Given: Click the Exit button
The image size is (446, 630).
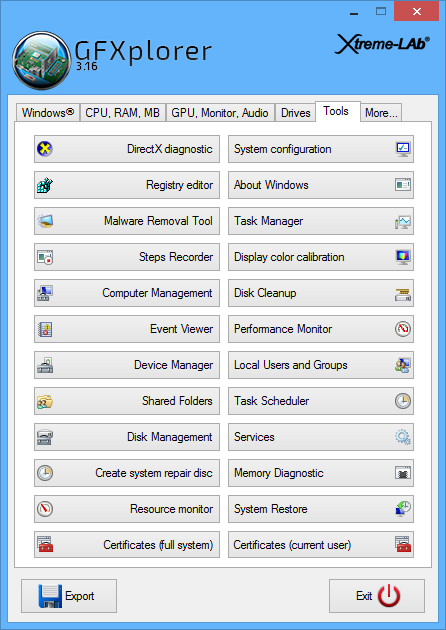Looking at the screenshot, I should 376,596.
